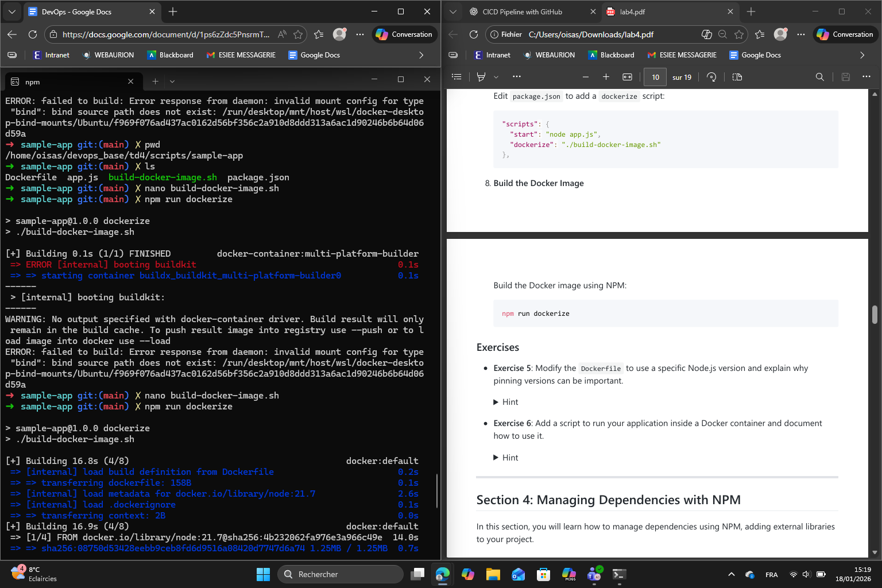The width and height of the screenshot is (882, 588).
Task: Zoom in on the PDF
Action: [606, 76]
